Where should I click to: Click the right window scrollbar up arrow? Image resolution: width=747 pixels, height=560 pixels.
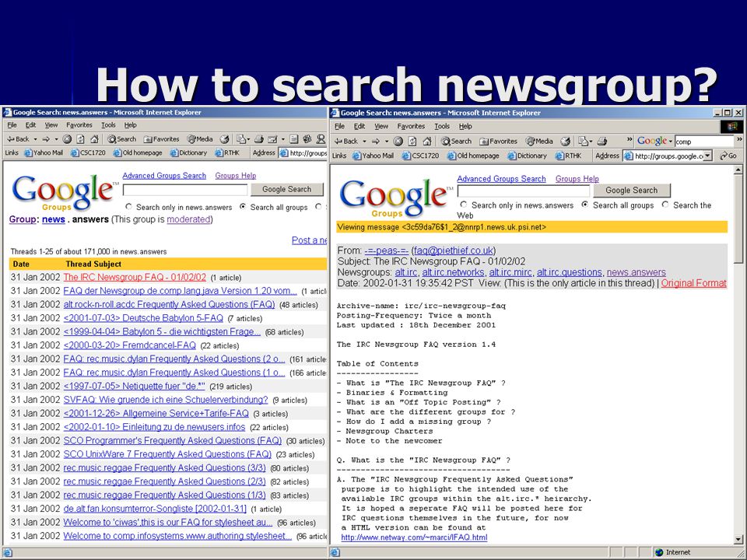(x=738, y=170)
